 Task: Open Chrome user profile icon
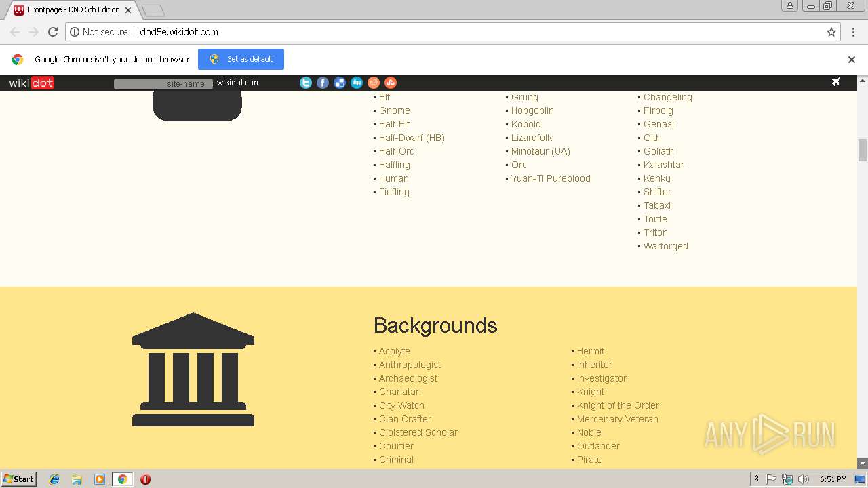pyautogui.click(x=789, y=5)
